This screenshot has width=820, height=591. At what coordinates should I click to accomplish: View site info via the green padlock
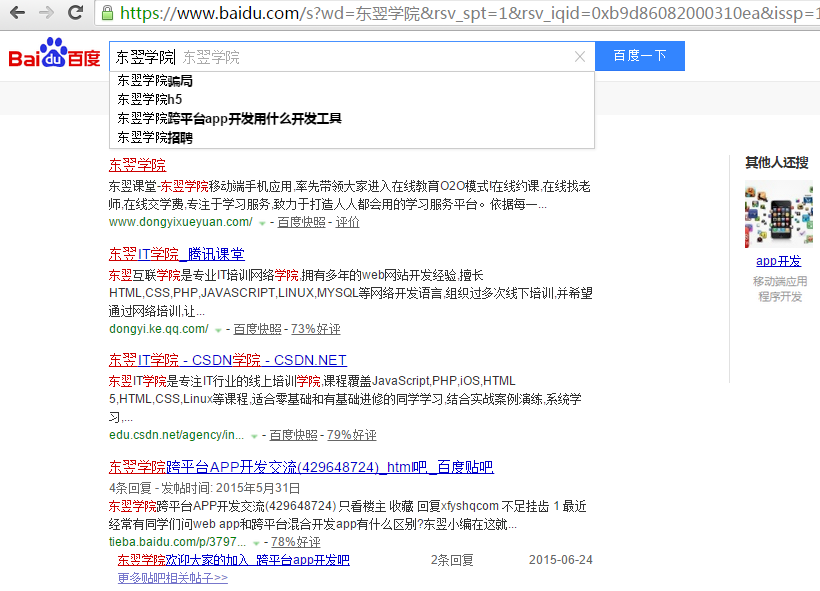point(107,13)
